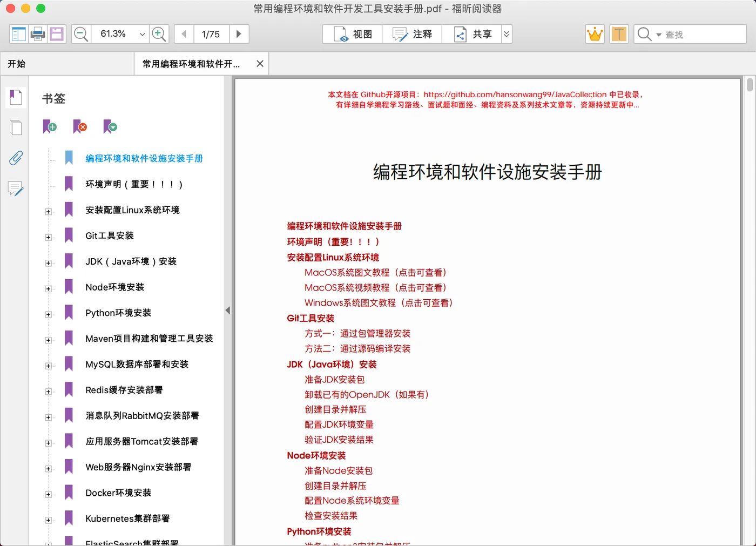Jump to 方式一：通过包管理器安装
Screen dimensions: 756x546
357,334
